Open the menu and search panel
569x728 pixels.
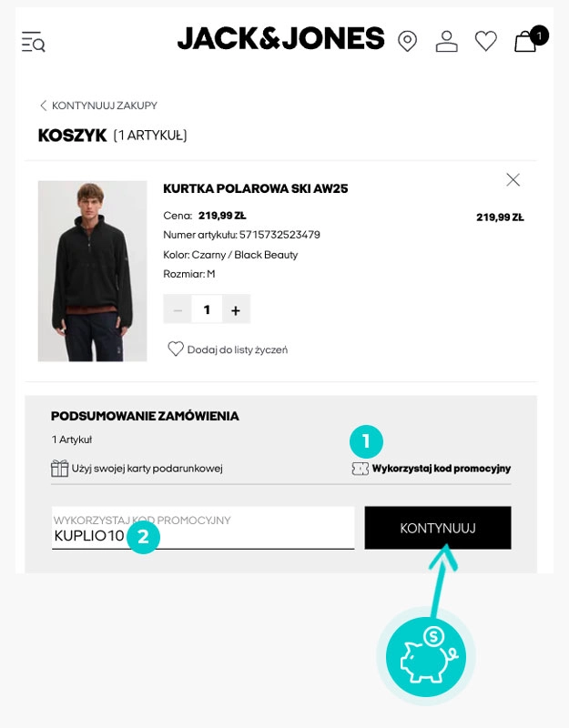coord(32,43)
